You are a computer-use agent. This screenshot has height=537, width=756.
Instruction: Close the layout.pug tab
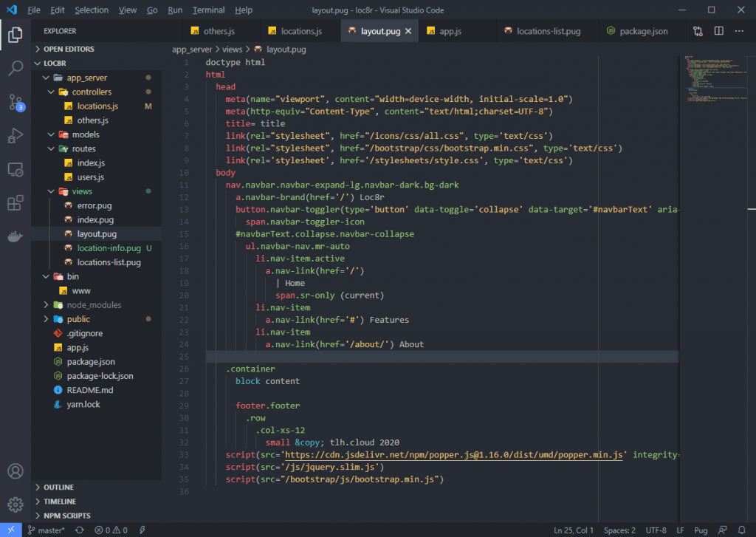408,31
